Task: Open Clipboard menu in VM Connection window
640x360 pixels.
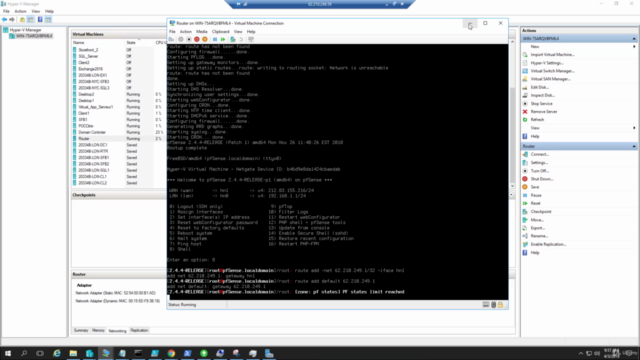Action: [220, 31]
